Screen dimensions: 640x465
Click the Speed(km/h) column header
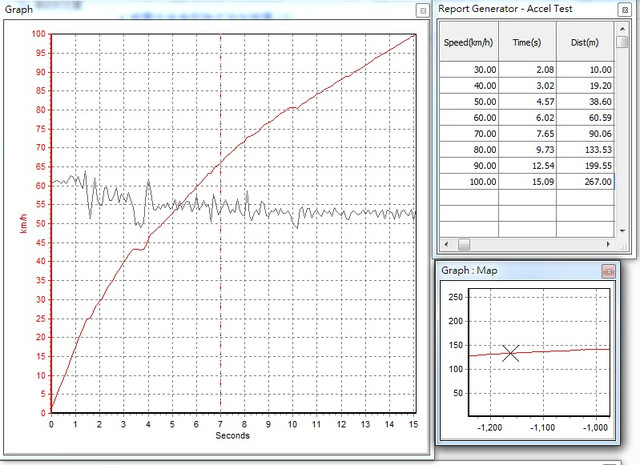(469, 42)
